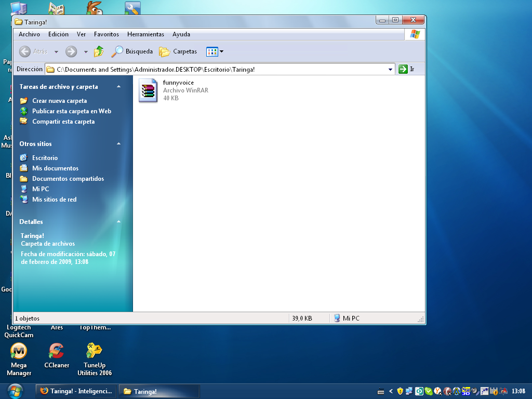Open the Start orb button
The height and width of the screenshot is (399, 532).
pos(15,391)
